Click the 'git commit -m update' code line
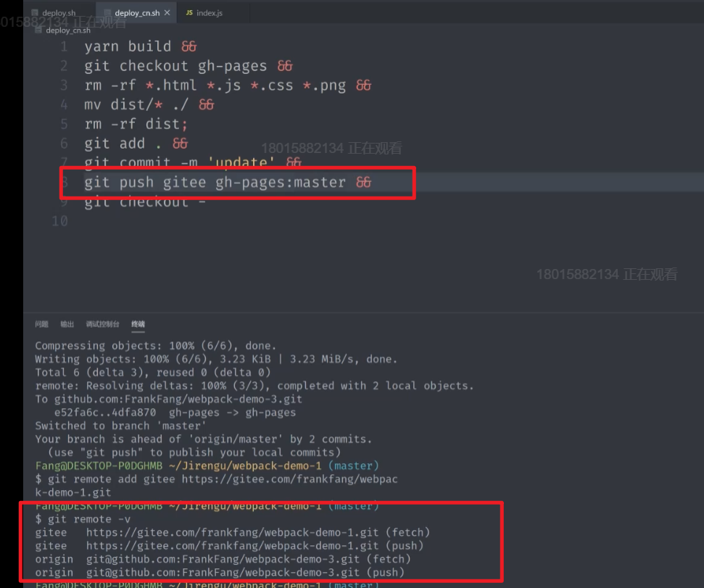Viewport: 704px width, 588px height. [193, 162]
